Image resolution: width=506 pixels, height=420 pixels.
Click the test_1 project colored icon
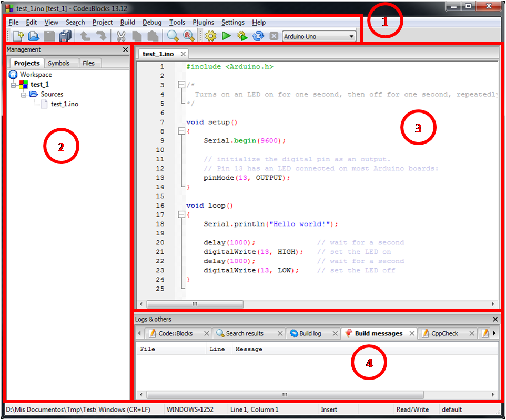[23, 85]
